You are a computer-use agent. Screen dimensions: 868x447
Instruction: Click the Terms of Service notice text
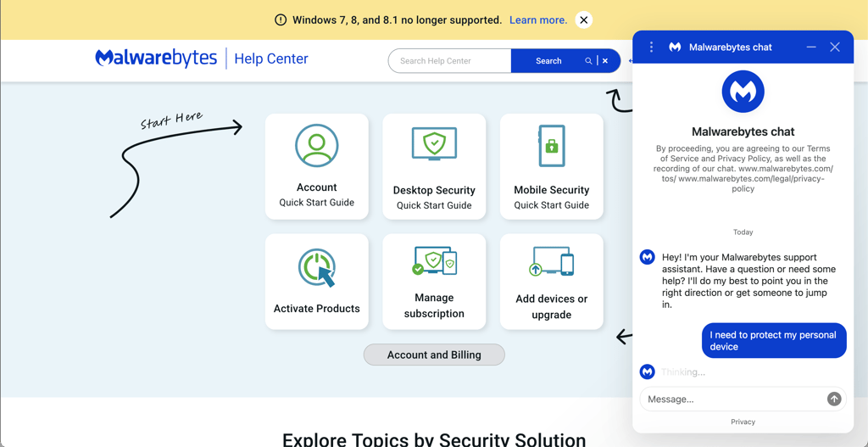[x=743, y=169]
